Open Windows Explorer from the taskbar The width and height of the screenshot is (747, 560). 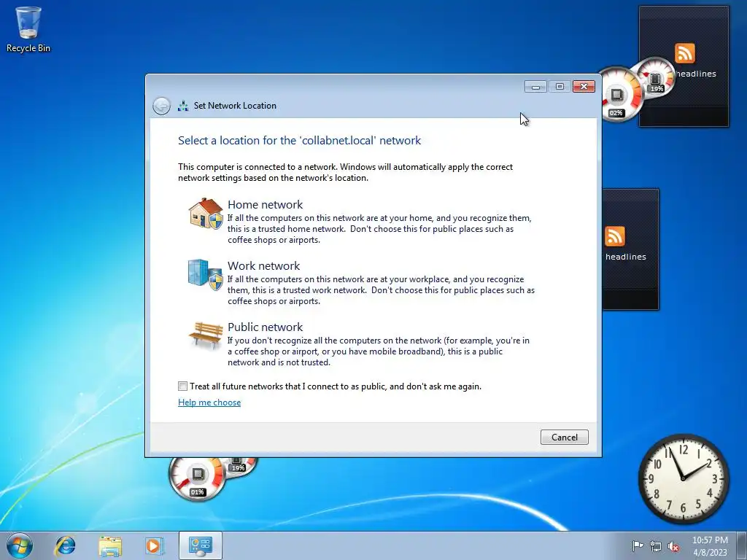110,545
